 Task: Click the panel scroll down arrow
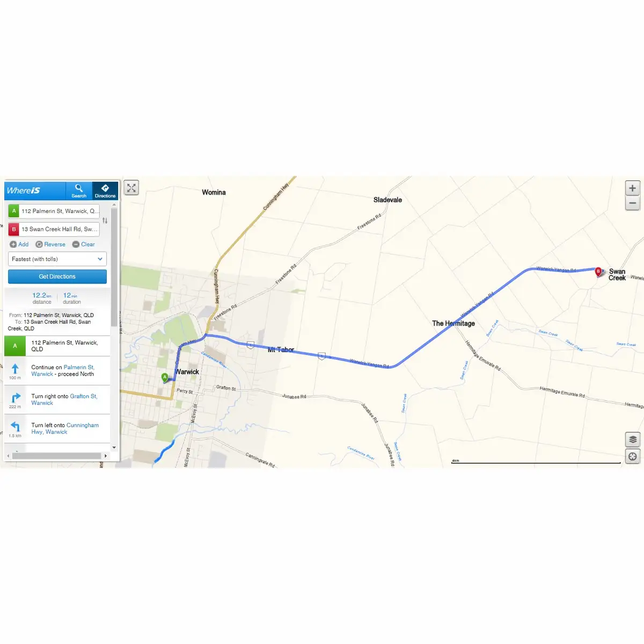[x=114, y=447]
